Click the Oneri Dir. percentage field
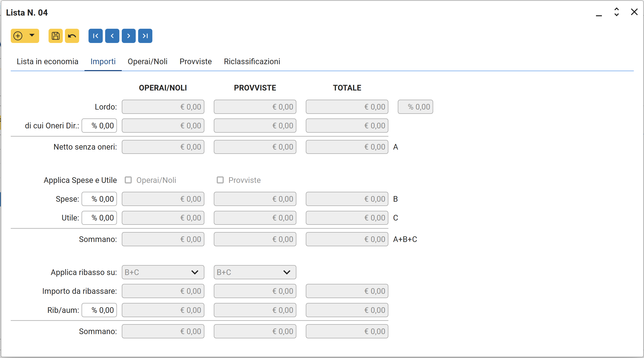Image resolution: width=644 pixels, height=358 pixels. click(99, 126)
